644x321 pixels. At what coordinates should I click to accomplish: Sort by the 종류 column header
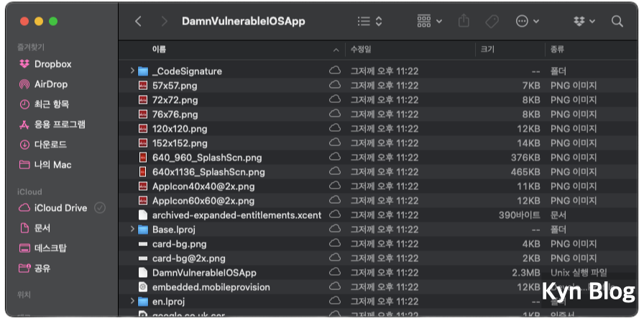pyautogui.click(x=557, y=50)
